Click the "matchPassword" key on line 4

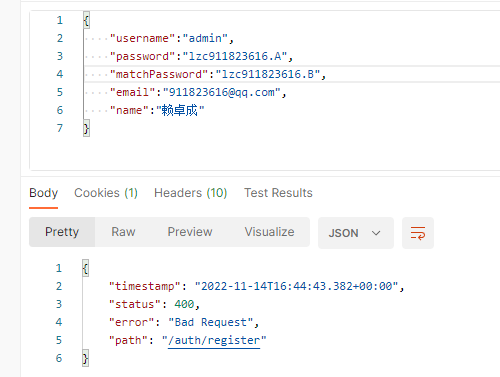159,74
